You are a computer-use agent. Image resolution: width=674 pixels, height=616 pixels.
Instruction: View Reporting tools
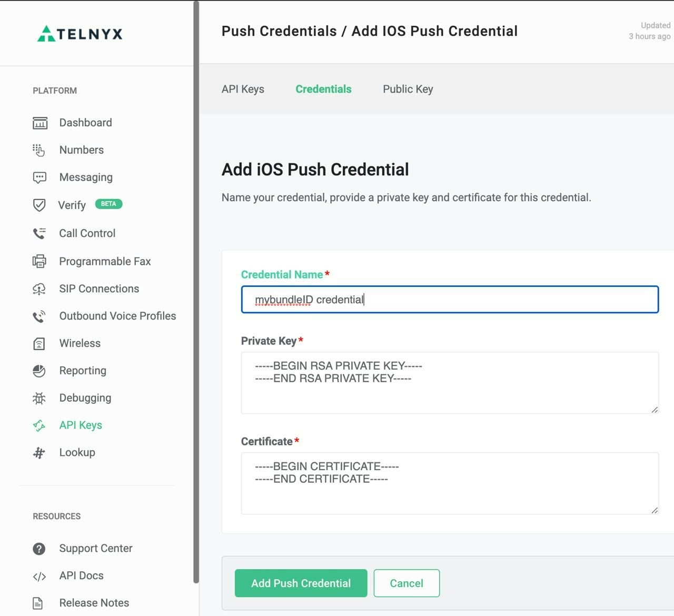click(83, 371)
